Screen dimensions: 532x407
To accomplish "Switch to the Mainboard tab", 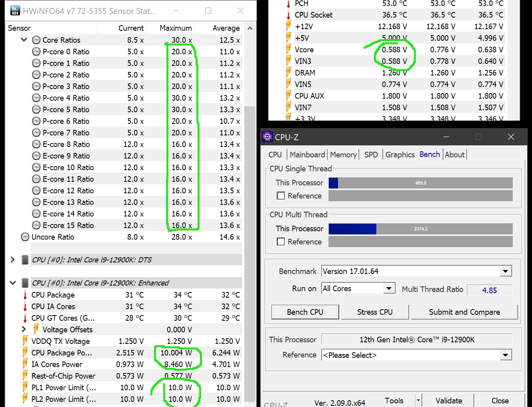I will click(307, 155).
